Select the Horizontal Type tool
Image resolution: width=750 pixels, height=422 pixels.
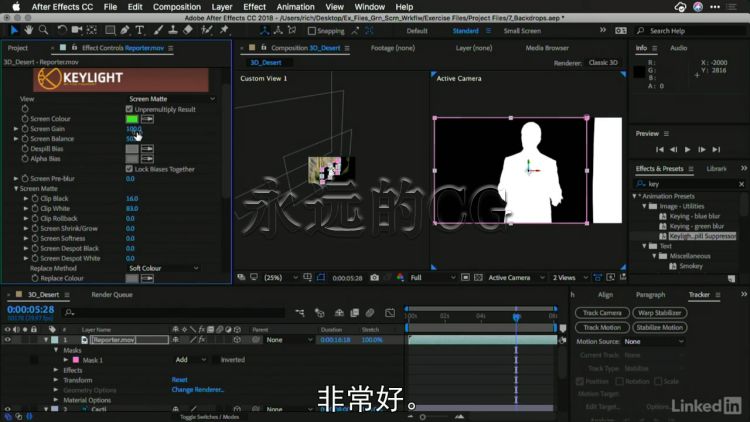pyautogui.click(x=140, y=31)
